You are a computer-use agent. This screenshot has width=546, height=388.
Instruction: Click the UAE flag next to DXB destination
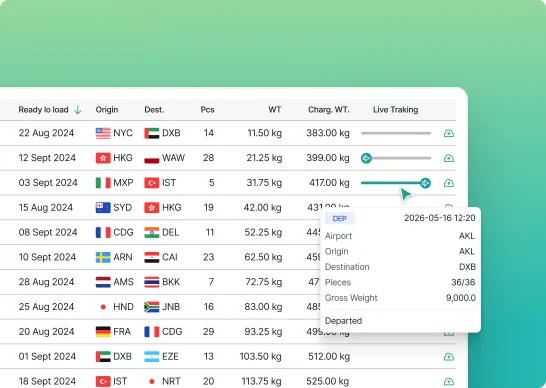pos(152,133)
